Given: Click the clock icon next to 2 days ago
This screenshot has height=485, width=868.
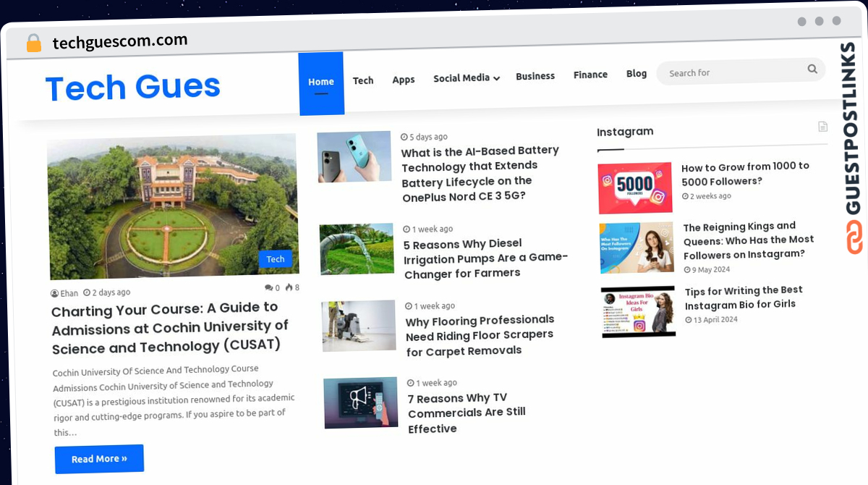Looking at the screenshot, I should [87, 292].
